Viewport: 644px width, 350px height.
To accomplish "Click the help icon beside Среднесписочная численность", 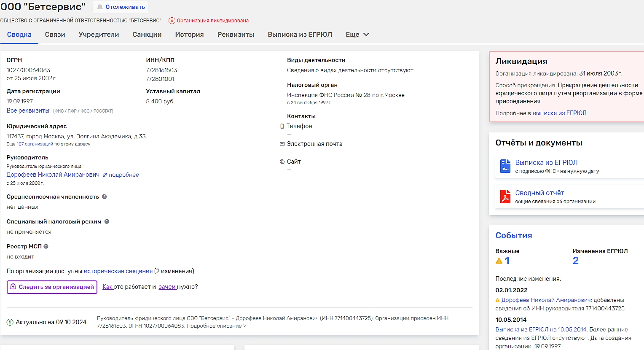I will [x=105, y=197].
